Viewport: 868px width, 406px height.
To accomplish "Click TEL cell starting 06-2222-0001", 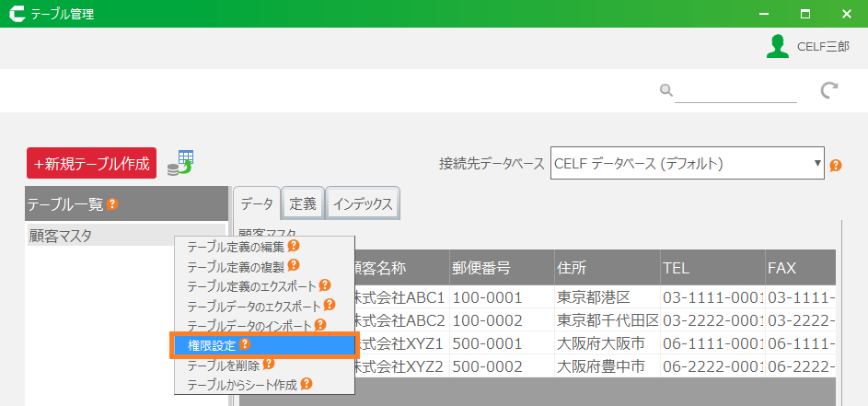I will click(x=712, y=366).
